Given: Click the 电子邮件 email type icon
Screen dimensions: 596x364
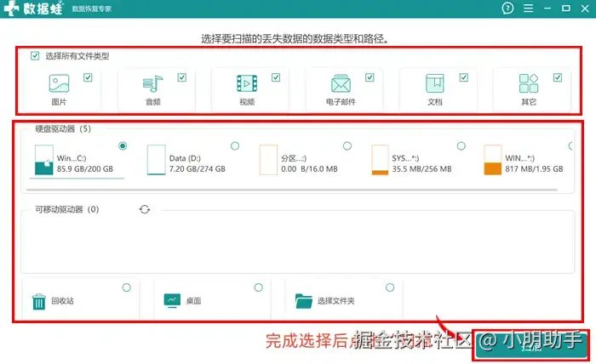Looking at the screenshot, I should (x=341, y=83).
